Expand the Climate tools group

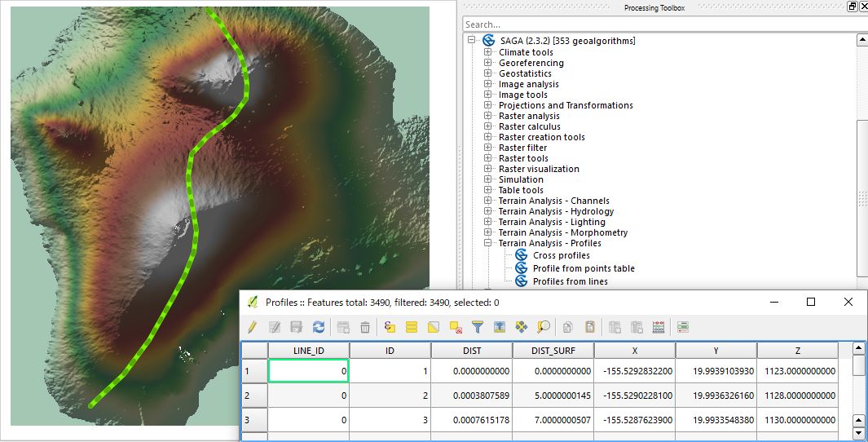pos(487,52)
